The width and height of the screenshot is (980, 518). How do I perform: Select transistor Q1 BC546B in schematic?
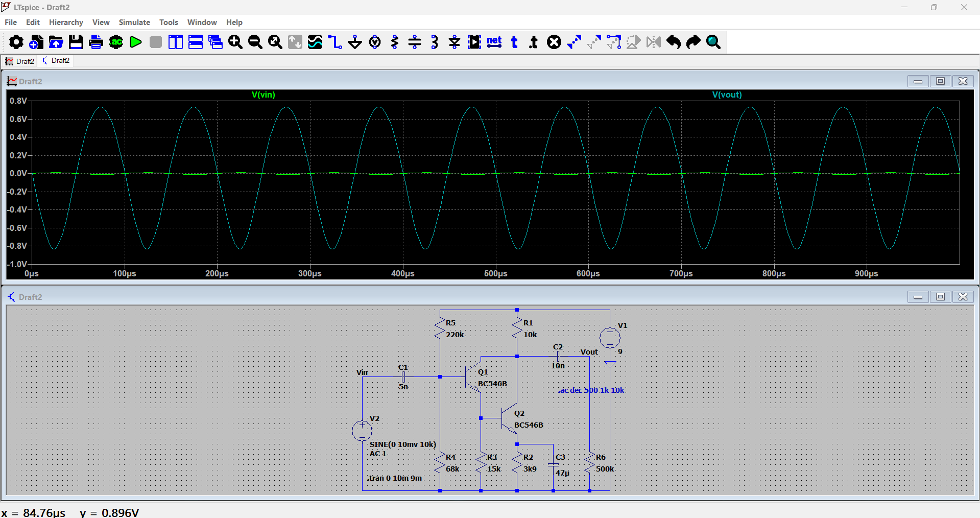point(473,378)
